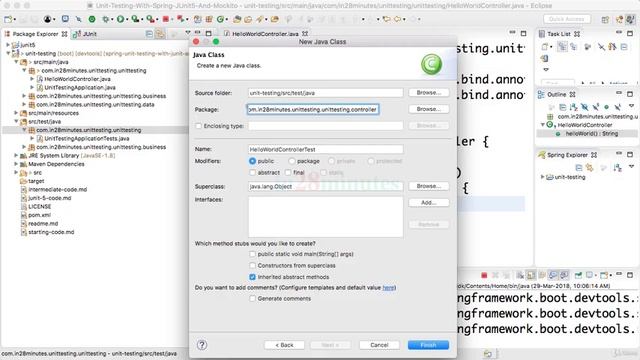The width and height of the screenshot is (640, 360).
Task: Click the Quick Access search box
Action: (567, 19)
